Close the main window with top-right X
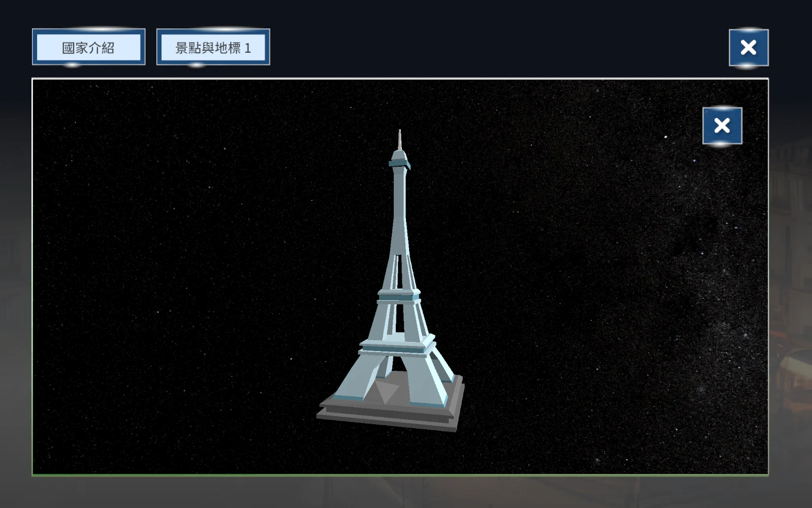The image size is (812, 508). coord(749,48)
